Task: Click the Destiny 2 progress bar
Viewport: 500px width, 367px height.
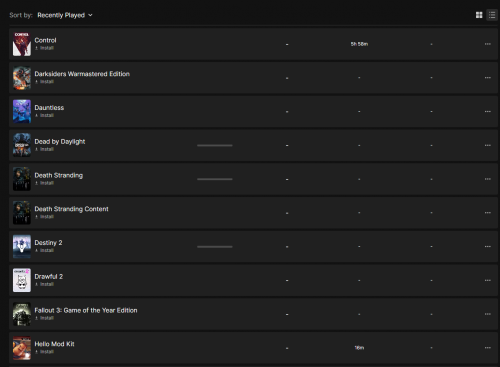Action: [215, 247]
